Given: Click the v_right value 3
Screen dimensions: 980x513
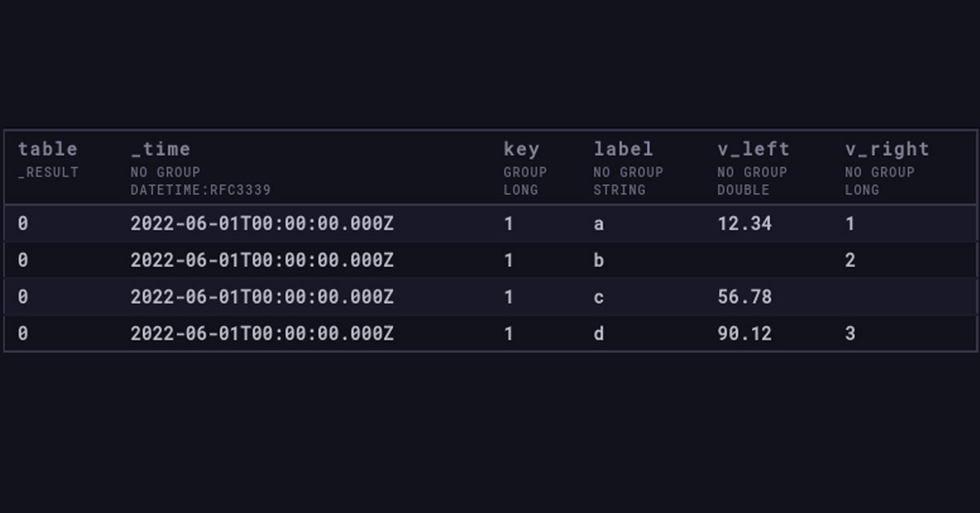Looking at the screenshot, I should click(850, 333).
